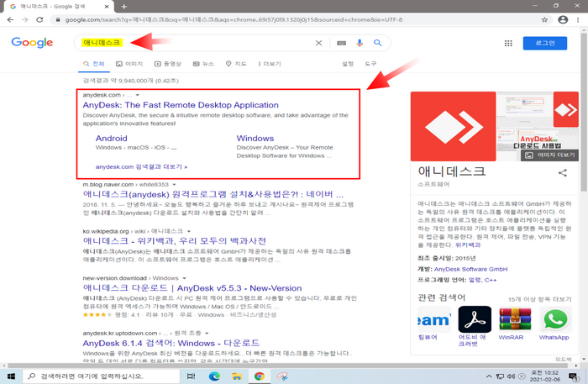Bookmark this page with the star icon

point(544,19)
